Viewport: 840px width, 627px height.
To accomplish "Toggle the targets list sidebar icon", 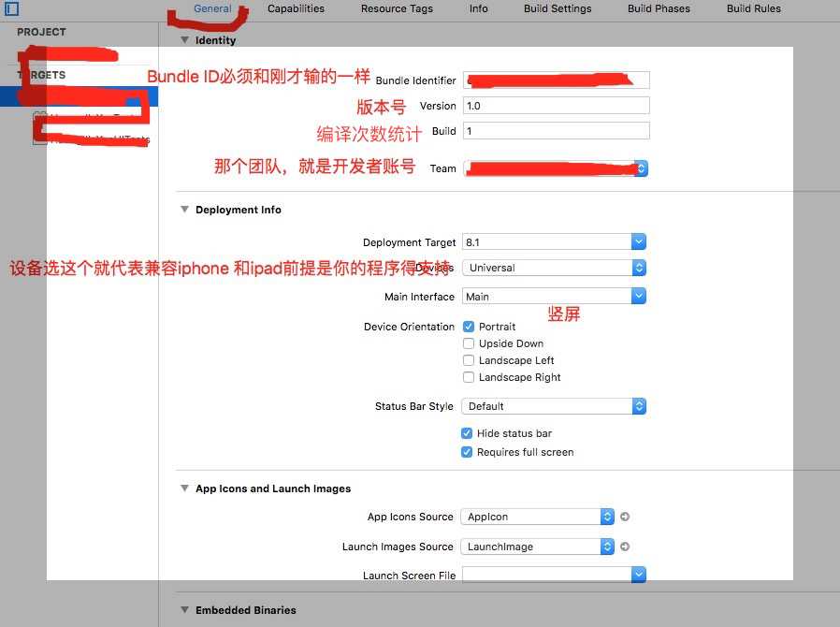I will click(11, 8).
